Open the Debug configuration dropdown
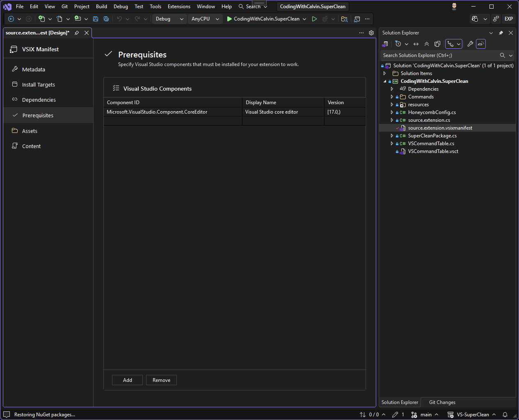 click(169, 19)
